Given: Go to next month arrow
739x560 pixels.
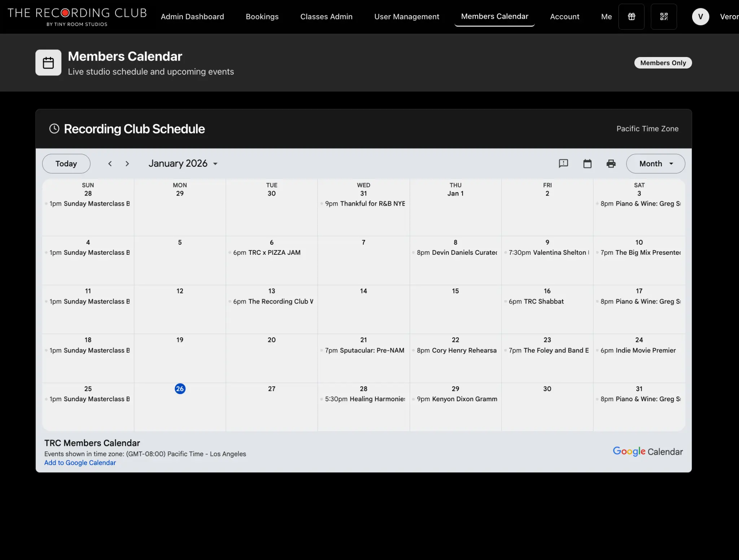Looking at the screenshot, I should coord(127,164).
